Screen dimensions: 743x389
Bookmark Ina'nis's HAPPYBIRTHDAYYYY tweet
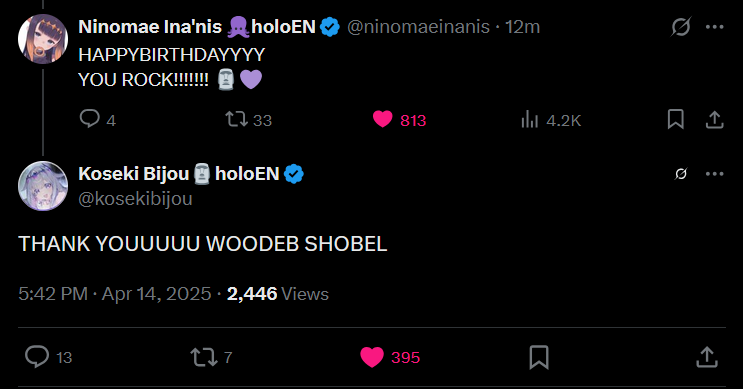[676, 119]
